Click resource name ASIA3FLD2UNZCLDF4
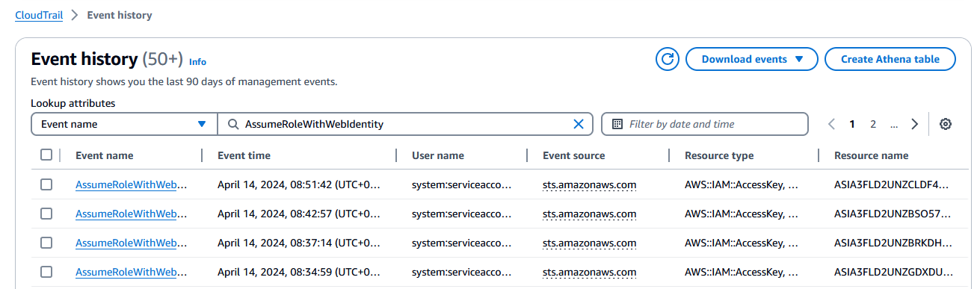 pyautogui.click(x=891, y=184)
